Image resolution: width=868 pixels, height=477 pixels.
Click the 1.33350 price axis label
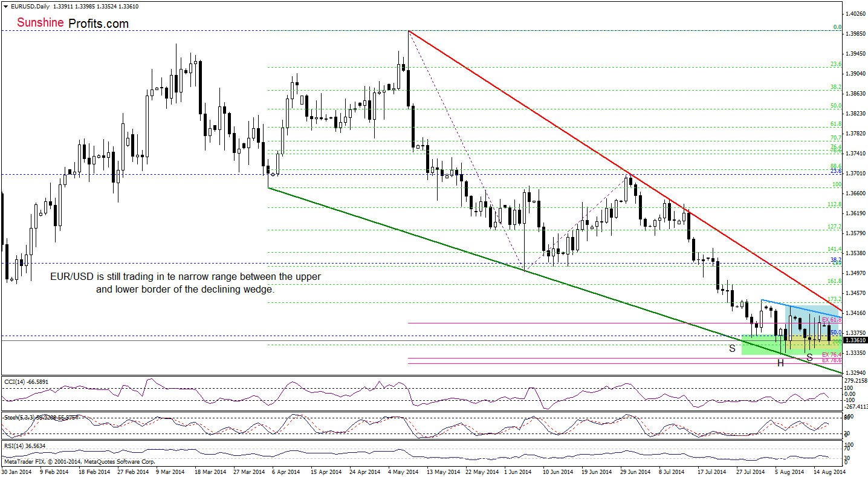[855, 353]
